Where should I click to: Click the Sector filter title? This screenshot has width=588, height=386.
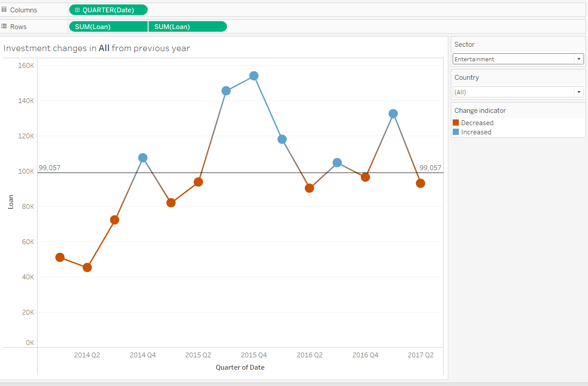pos(465,45)
